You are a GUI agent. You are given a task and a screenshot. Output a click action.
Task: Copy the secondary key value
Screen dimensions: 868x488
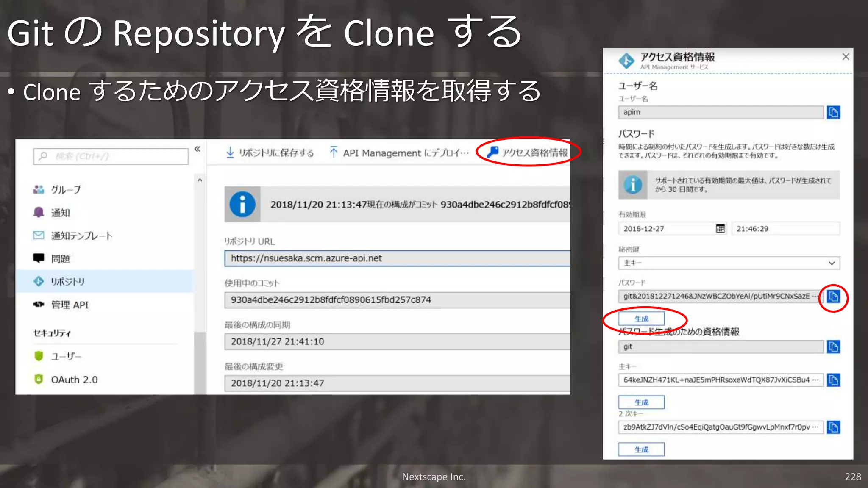coord(833,427)
